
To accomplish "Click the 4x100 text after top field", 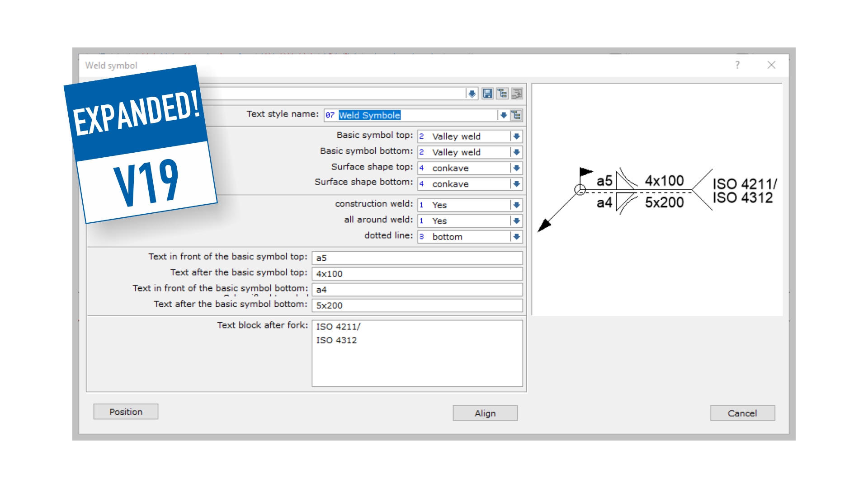I will pos(417,274).
